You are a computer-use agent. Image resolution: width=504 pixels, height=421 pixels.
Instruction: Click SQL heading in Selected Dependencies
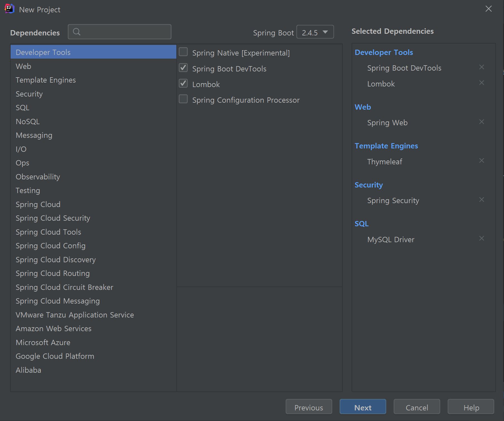click(362, 224)
